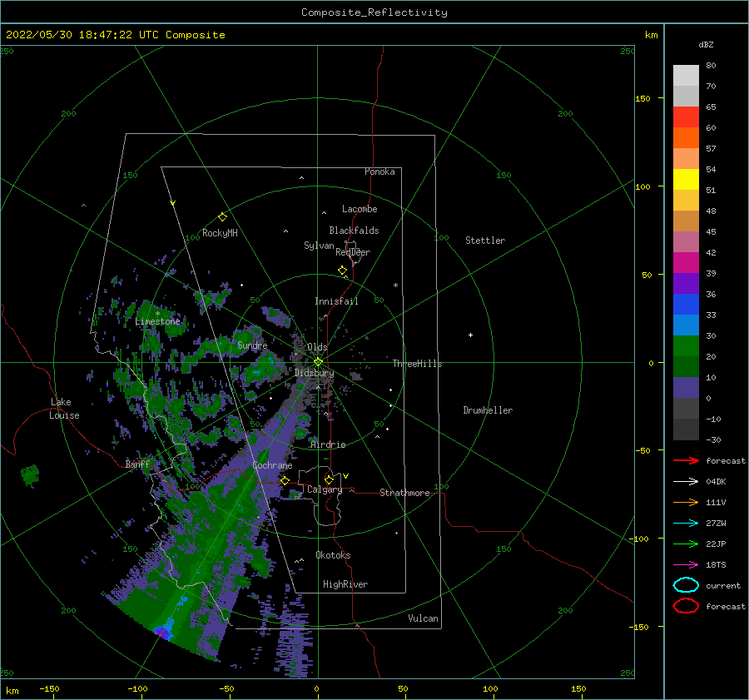Click the Cochrane label
749x700 pixels.
(272, 465)
